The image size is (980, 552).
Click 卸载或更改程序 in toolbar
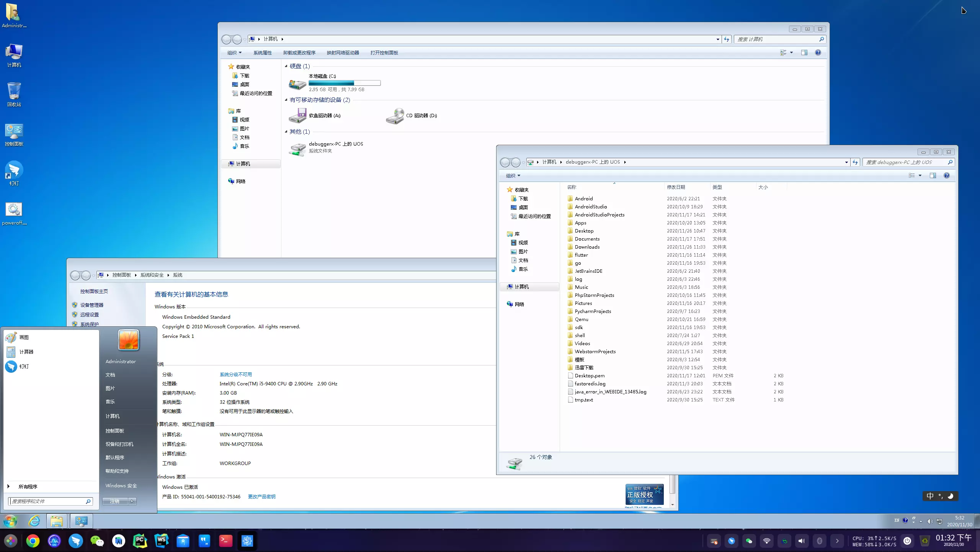[x=299, y=53]
